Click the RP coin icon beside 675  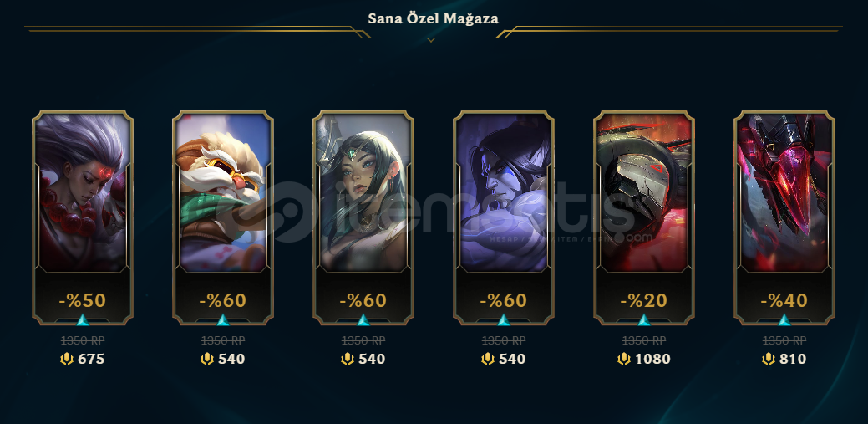pyautogui.click(x=67, y=359)
